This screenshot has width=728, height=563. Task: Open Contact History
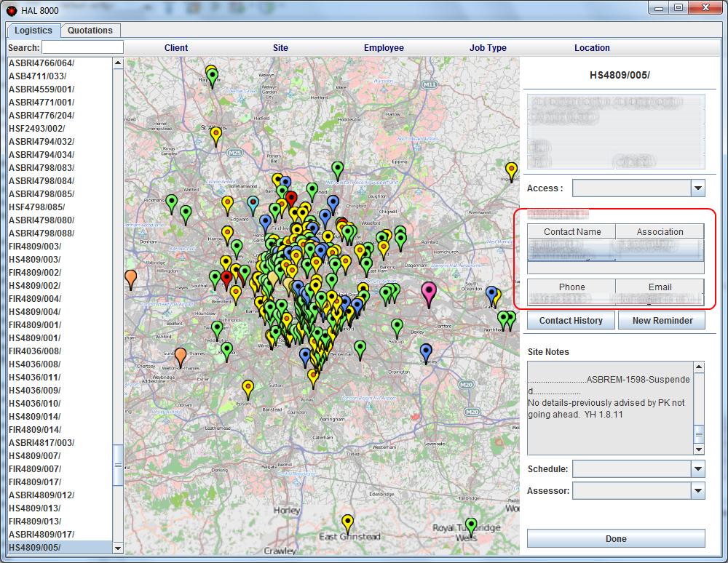571,321
